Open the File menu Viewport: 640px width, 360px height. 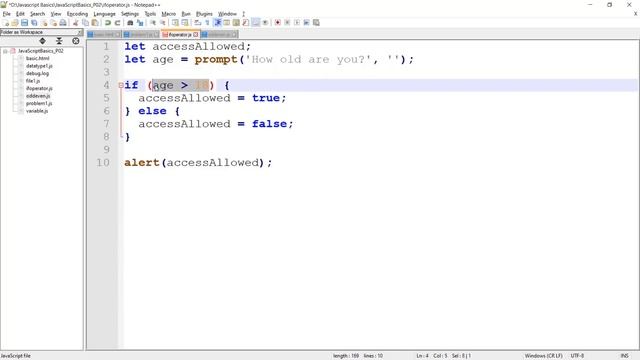7,14
